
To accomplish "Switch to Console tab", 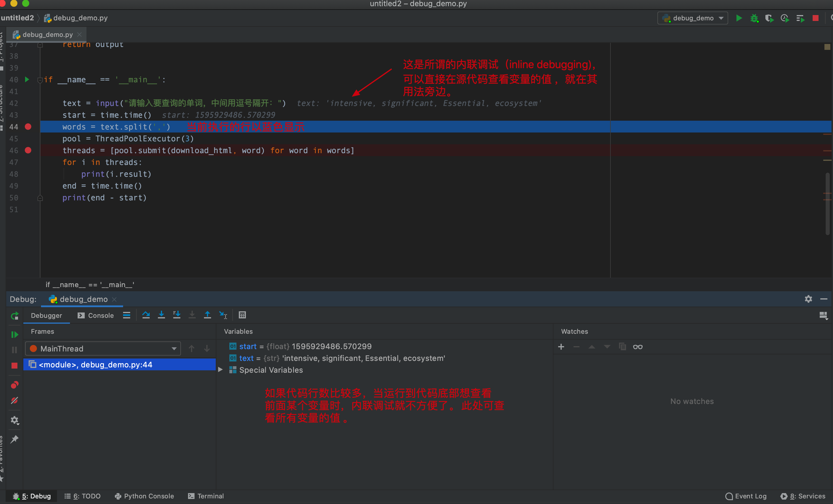I will click(96, 315).
